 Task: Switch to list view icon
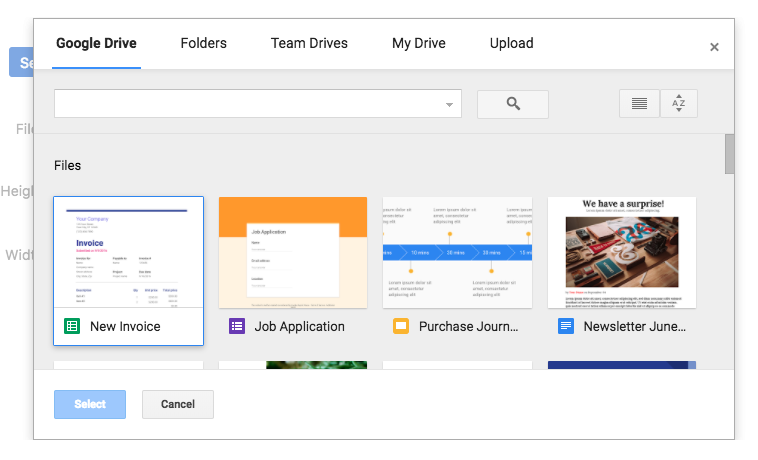[x=639, y=103]
